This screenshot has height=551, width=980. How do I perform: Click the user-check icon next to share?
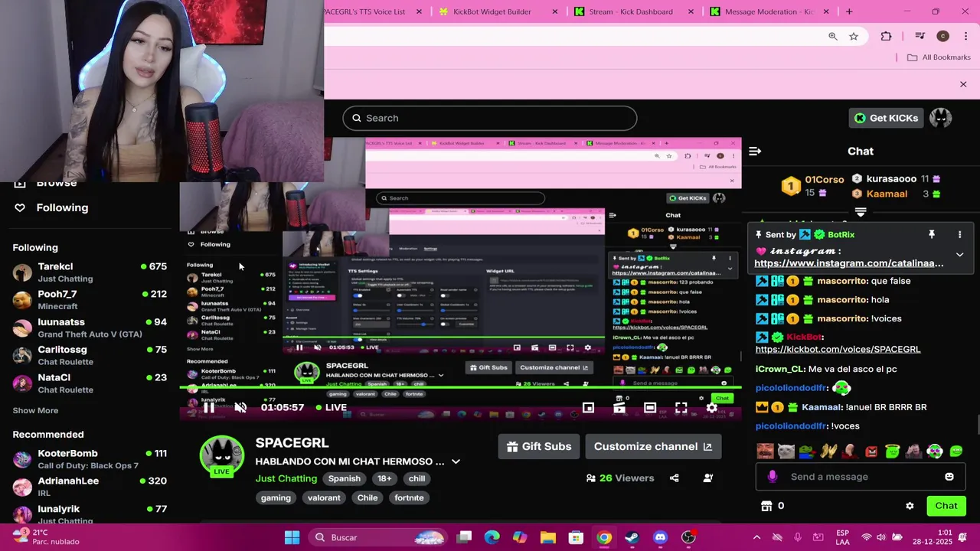coord(708,478)
